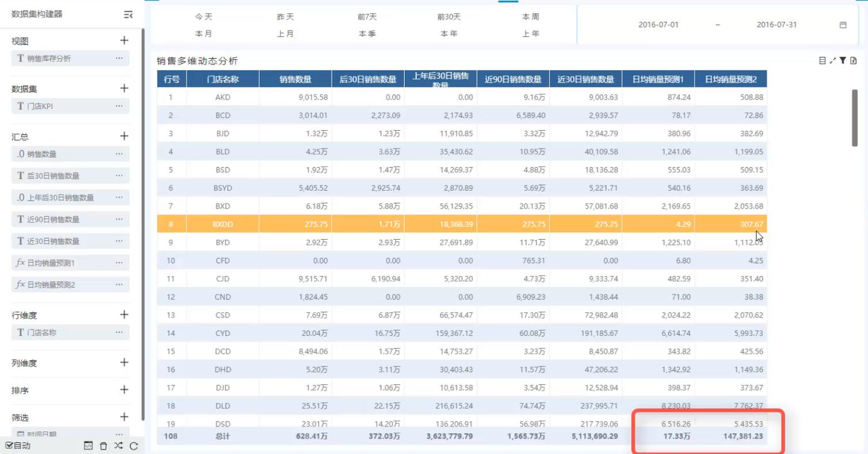
Task: Click the 销售数量 column header
Action: 295,80
